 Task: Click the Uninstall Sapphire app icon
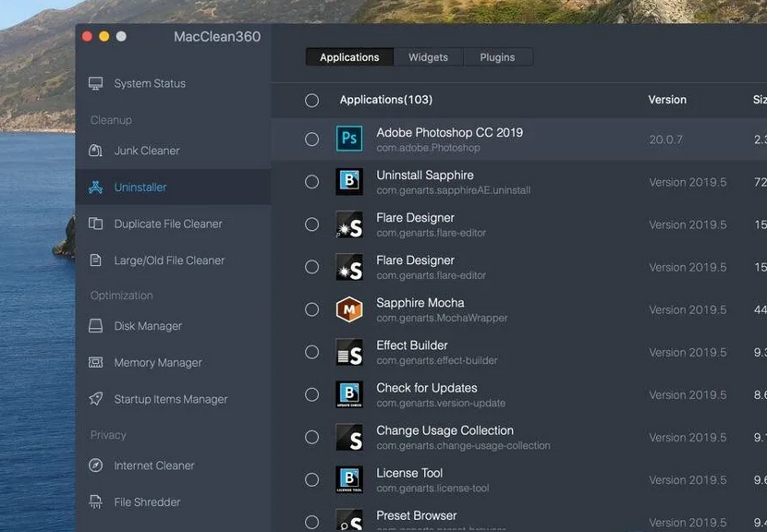coord(349,181)
